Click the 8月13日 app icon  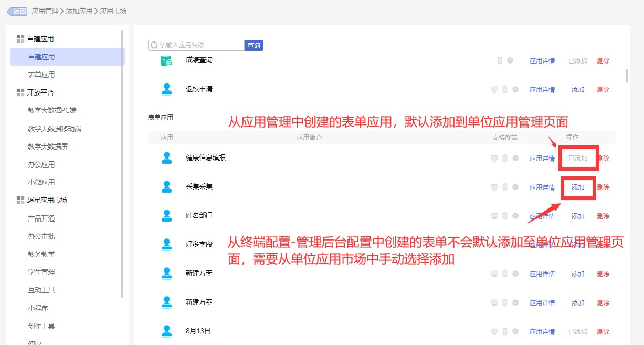167,331
